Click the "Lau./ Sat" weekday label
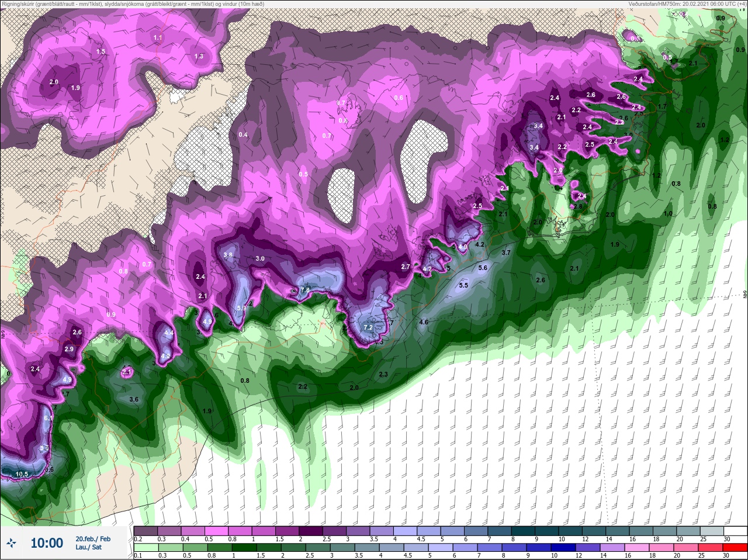Screen dimensions: 748x560 88,548
